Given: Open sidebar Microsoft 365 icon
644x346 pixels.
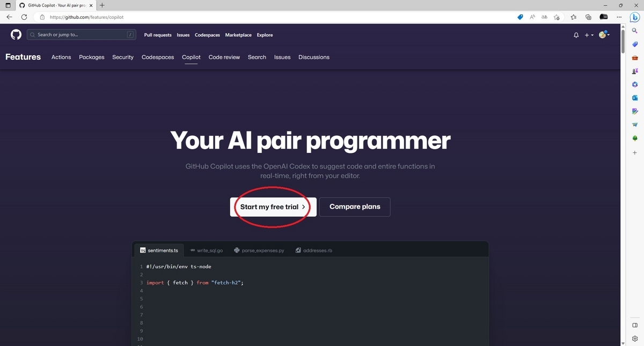Looking at the screenshot, I should pyautogui.click(x=635, y=84).
